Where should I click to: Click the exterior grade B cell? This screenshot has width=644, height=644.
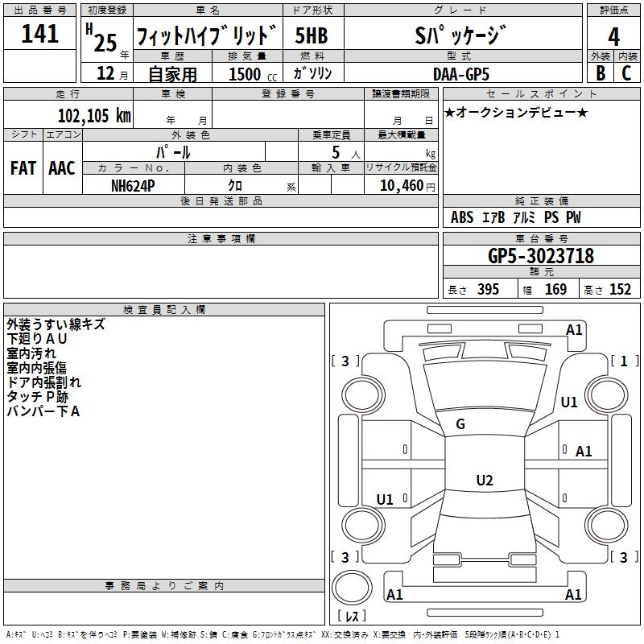601,72
